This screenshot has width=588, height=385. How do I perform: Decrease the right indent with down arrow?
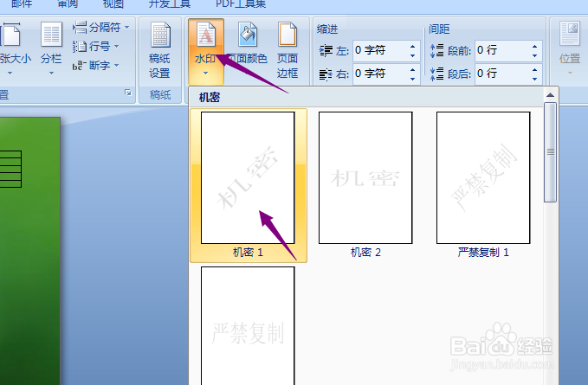click(x=412, y=79)
